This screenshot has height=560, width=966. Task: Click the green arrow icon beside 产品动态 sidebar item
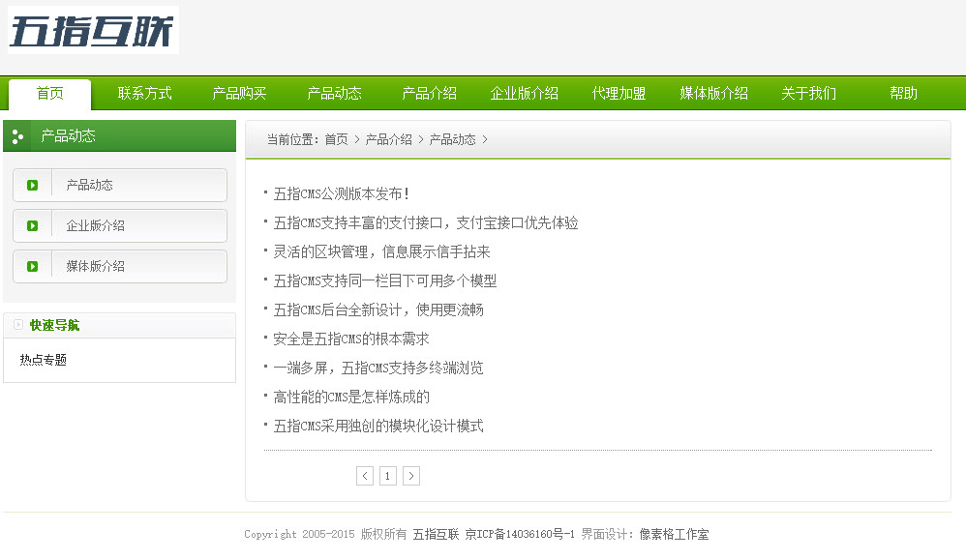pos(32,185)
